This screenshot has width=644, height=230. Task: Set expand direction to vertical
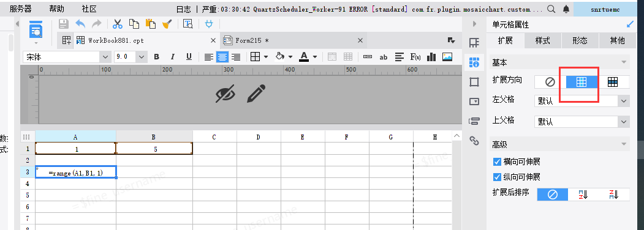tap(581, 82)
